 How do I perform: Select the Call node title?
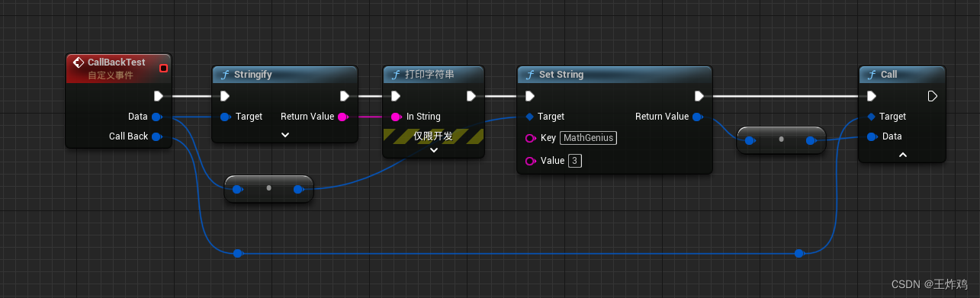pos(889,75)
